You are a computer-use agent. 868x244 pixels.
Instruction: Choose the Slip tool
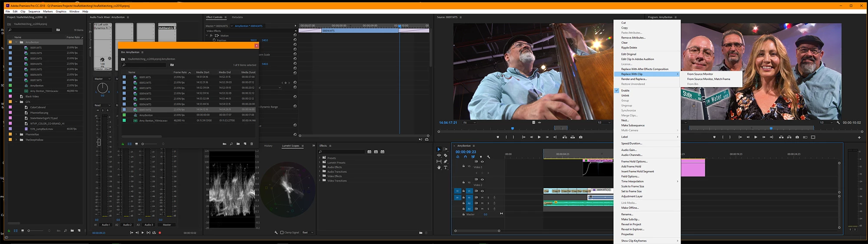click(438, 161)
